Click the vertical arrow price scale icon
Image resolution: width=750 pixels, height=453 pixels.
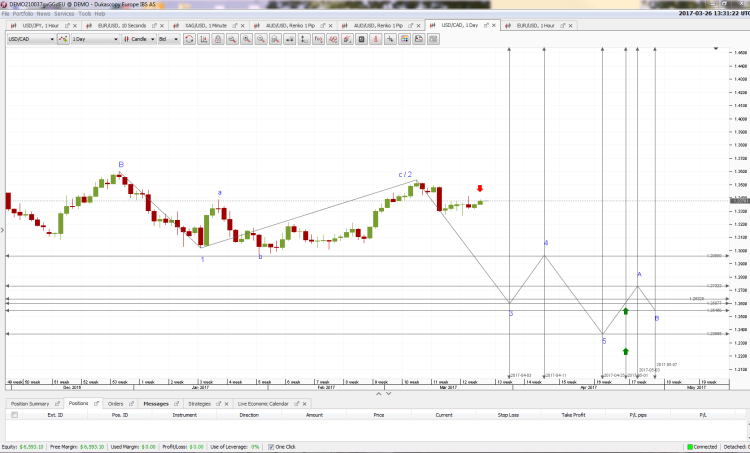tap(304, 39)
